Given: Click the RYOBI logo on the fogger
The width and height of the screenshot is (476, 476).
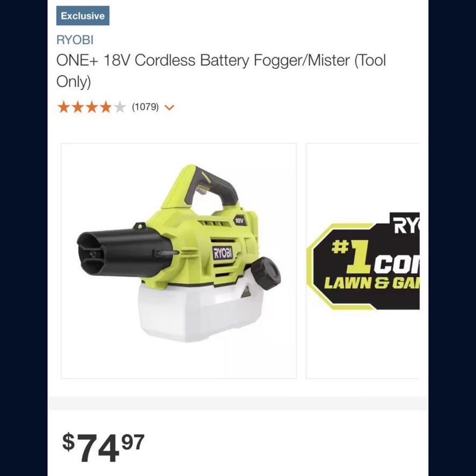Looking at the screenshot, I should coord(223,253).
